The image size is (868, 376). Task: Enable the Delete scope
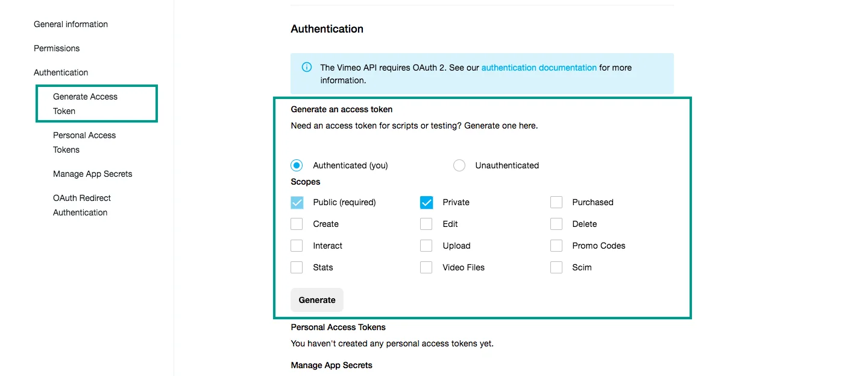coord(556,224)
